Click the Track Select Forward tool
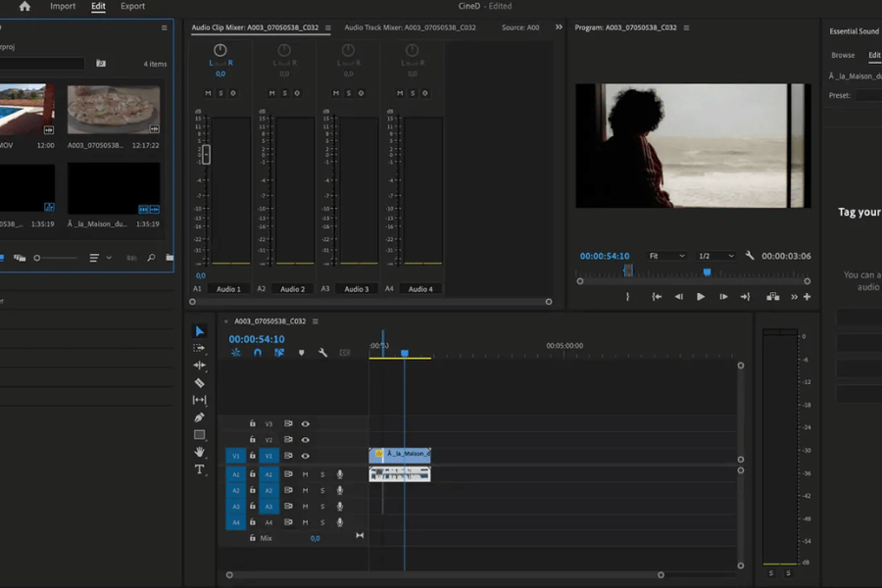This screenshot has width=882, height=588. click(200, 348)
